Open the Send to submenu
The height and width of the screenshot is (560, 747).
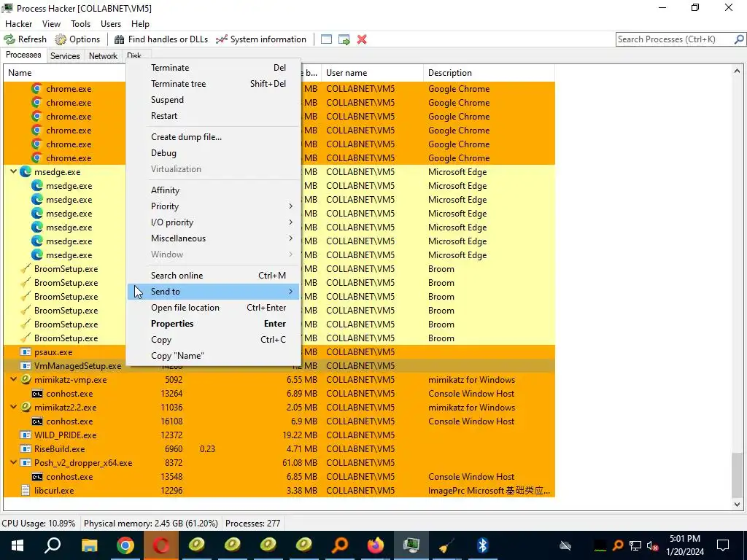(214, 292)
